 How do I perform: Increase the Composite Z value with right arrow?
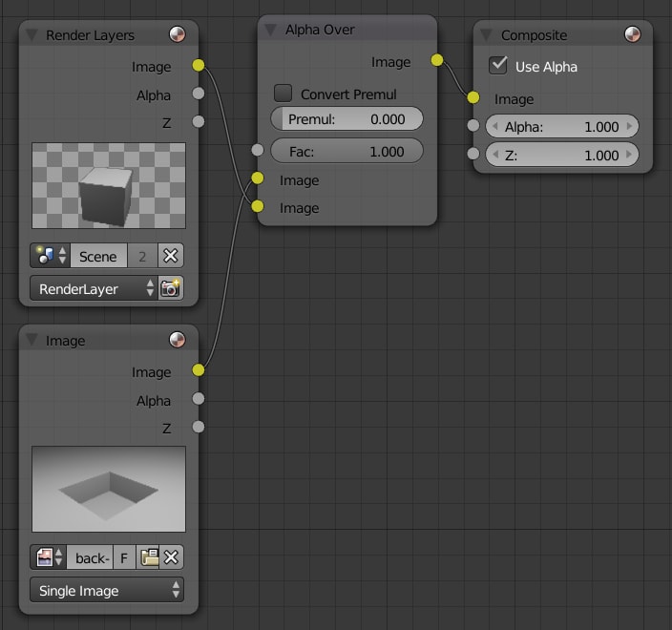point(629,155)
